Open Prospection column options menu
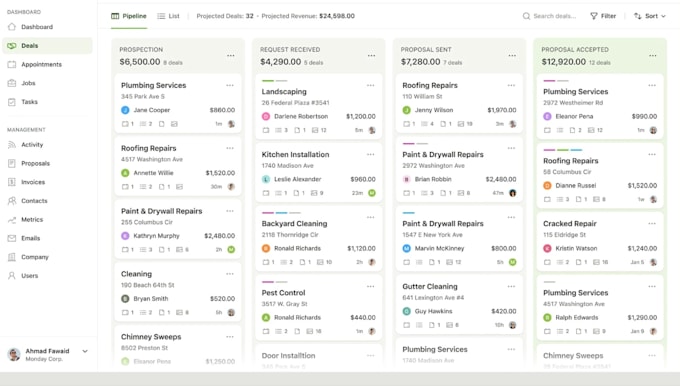The width and height of the screenshot is (680, 386). (x=231, y=56)
